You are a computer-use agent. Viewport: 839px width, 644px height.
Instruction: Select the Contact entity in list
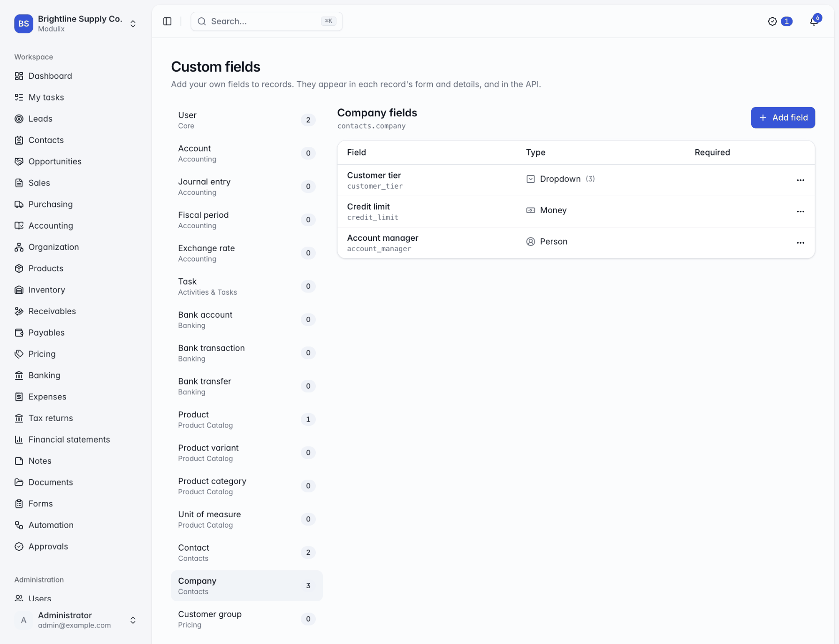[246, 552]
